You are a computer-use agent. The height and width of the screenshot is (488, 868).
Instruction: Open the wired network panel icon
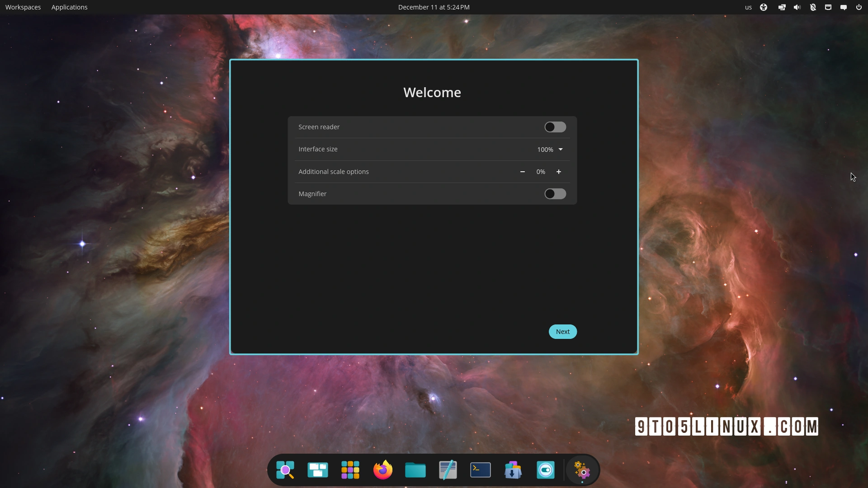coord(828,7)
